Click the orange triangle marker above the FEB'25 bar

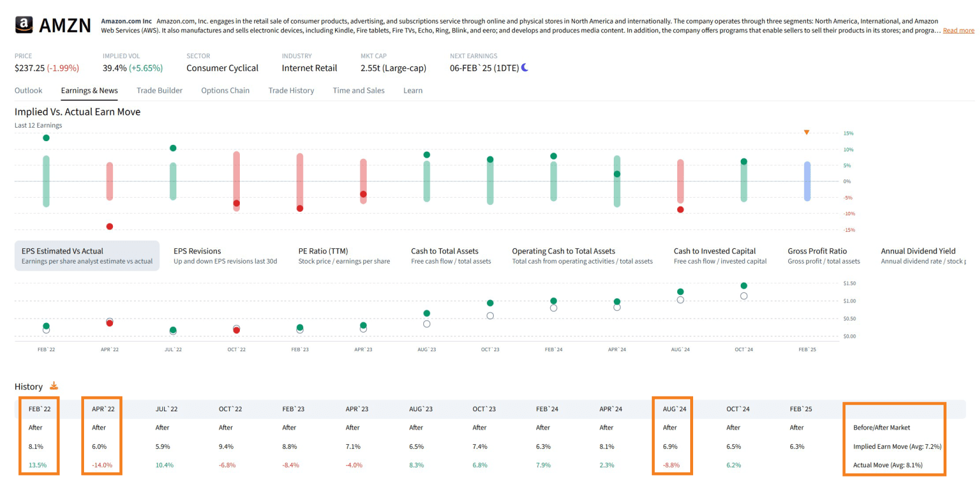coord(807,132)
